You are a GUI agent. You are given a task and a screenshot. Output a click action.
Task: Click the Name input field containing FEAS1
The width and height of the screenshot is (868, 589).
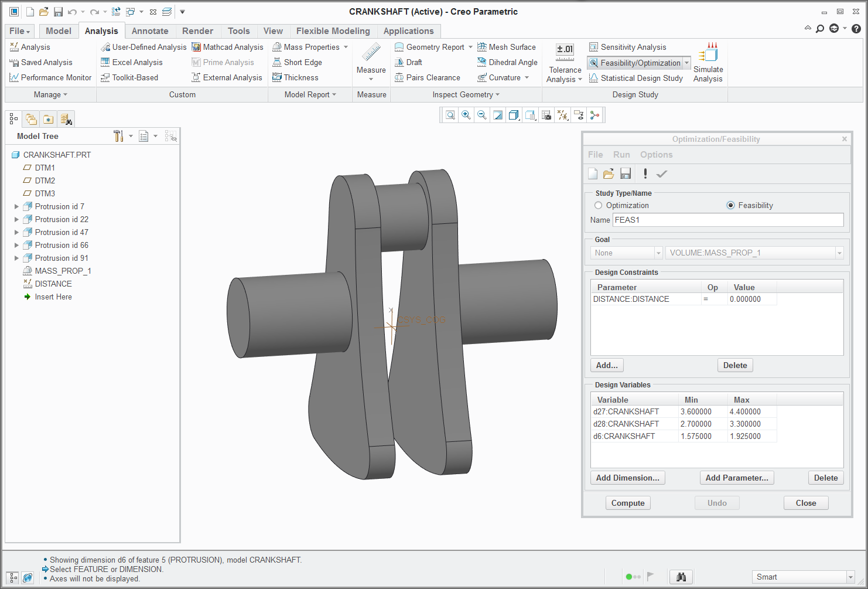[x=727, y=220]
